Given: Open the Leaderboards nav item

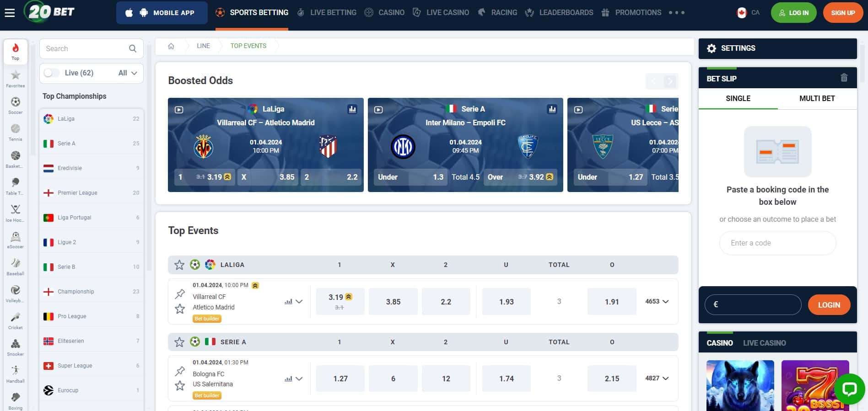Looking at the screenshot, I should [559, 13].
